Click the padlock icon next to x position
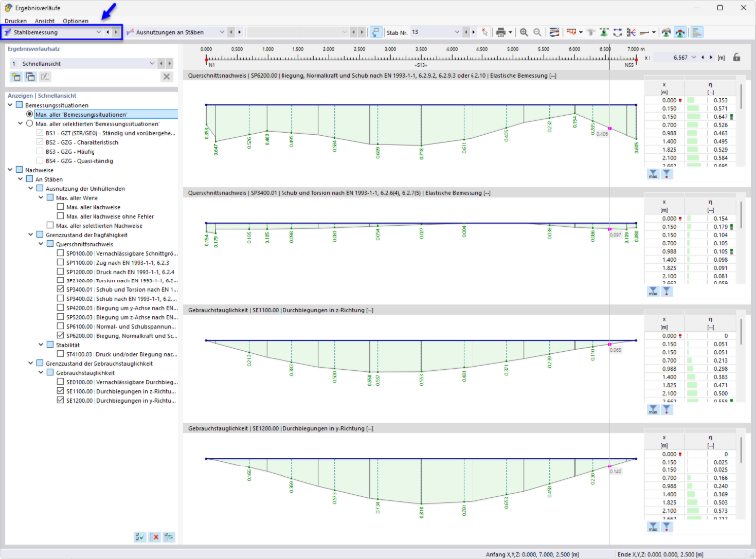 737,57
